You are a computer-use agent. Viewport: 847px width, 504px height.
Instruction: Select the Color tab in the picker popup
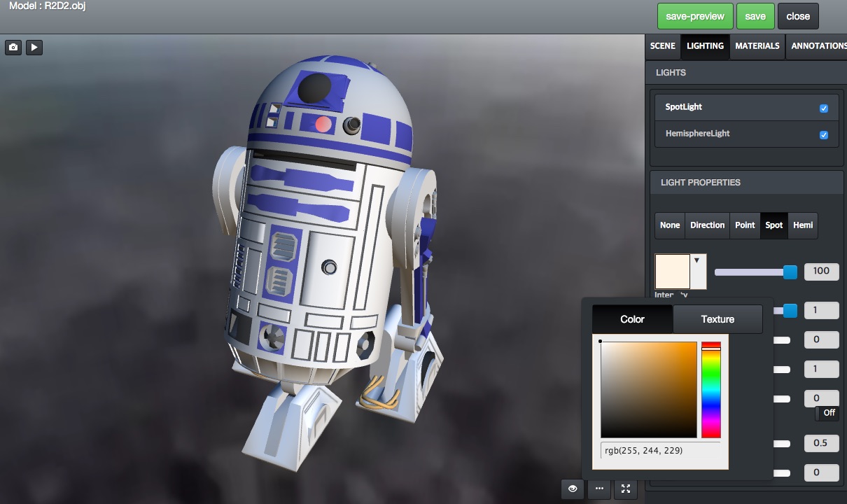(x=632, y=319)
